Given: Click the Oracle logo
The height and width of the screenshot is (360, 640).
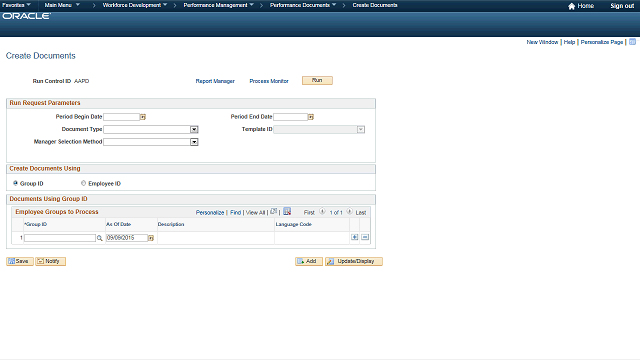Looking at the screenshot, I should (x=27, y=16).
